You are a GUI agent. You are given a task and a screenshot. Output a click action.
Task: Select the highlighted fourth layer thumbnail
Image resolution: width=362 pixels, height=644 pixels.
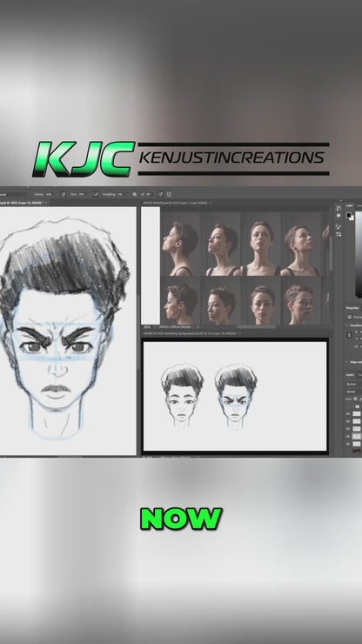point(357,436)
